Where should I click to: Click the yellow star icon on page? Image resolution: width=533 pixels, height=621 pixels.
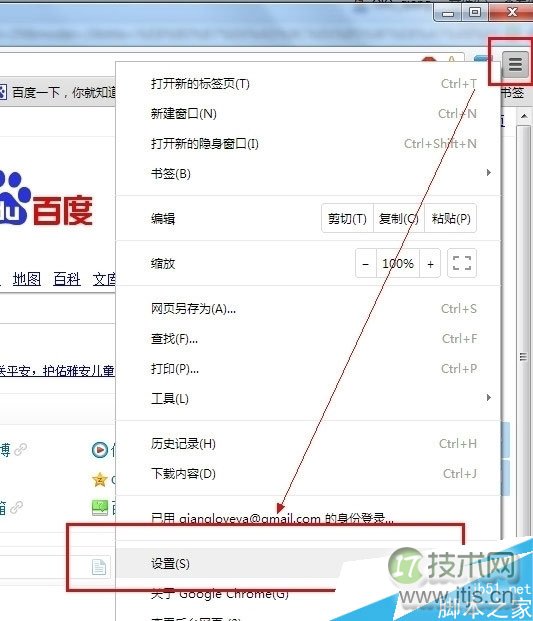click(x=100, y=480)
